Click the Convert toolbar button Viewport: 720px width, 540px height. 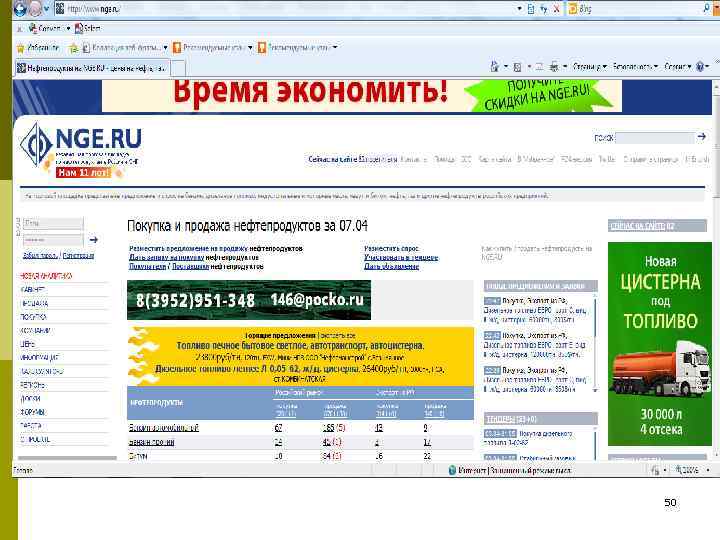coord(45,28)
